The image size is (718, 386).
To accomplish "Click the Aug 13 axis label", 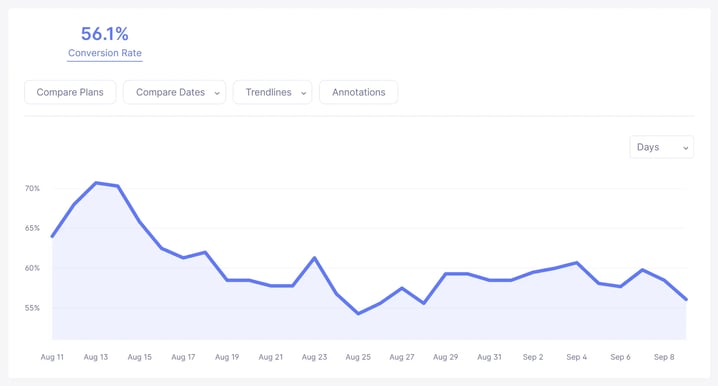I will tap(96, 357).
